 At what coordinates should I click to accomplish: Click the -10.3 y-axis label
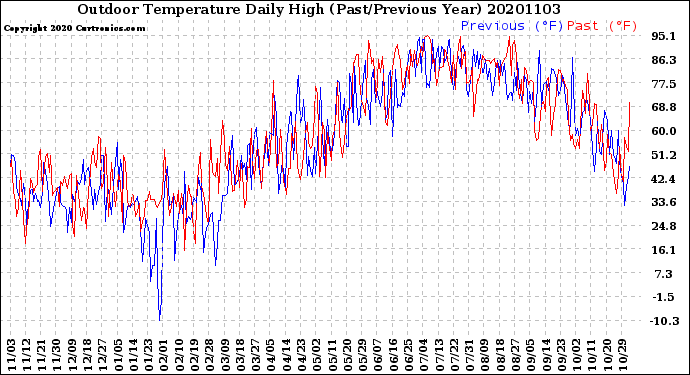(665, 321)
